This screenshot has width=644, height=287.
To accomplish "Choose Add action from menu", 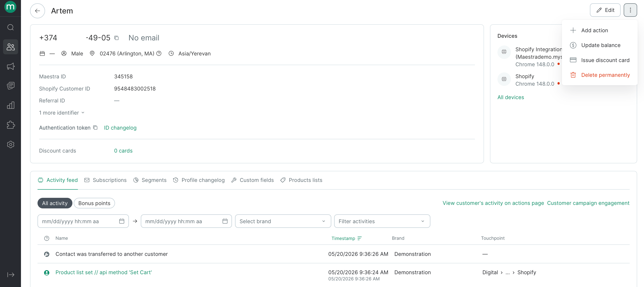I will [x=599, y=30].
